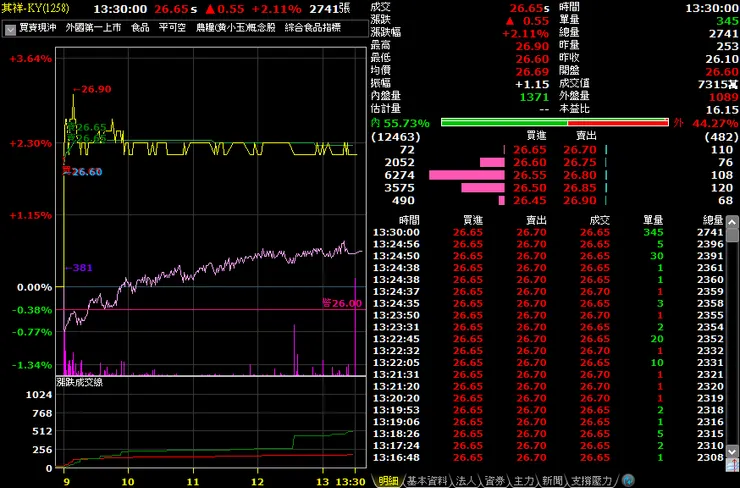Open the category dropdown arrow beside 買賣現沖

click(x=10, y=29)
